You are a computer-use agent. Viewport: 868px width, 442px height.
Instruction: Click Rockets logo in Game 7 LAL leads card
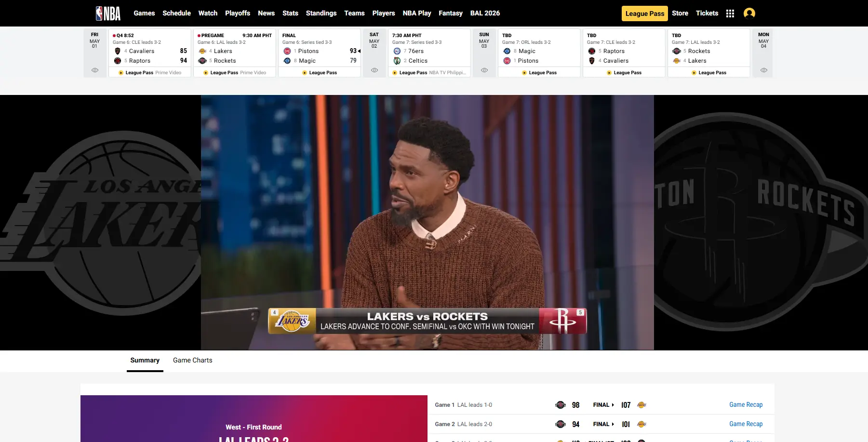tap(677, 51)
